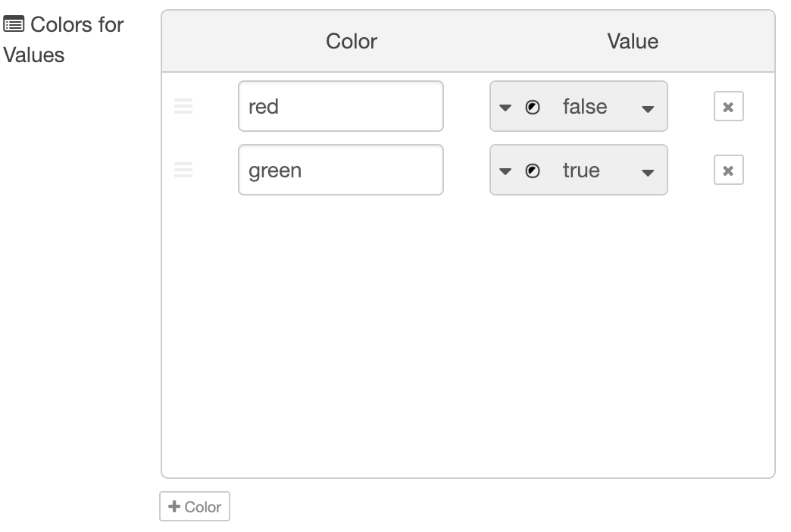Image resolution: width=791 pixels, height=532 pixels.
Task: Click the empty area below the green row
Action: click(x=467, y=333)
